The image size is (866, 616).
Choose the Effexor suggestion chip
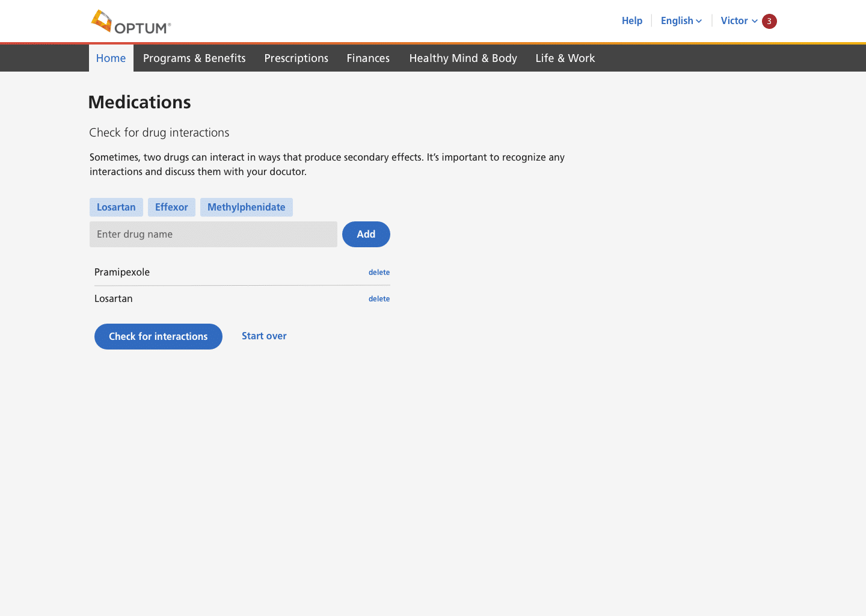coord(171,207)
